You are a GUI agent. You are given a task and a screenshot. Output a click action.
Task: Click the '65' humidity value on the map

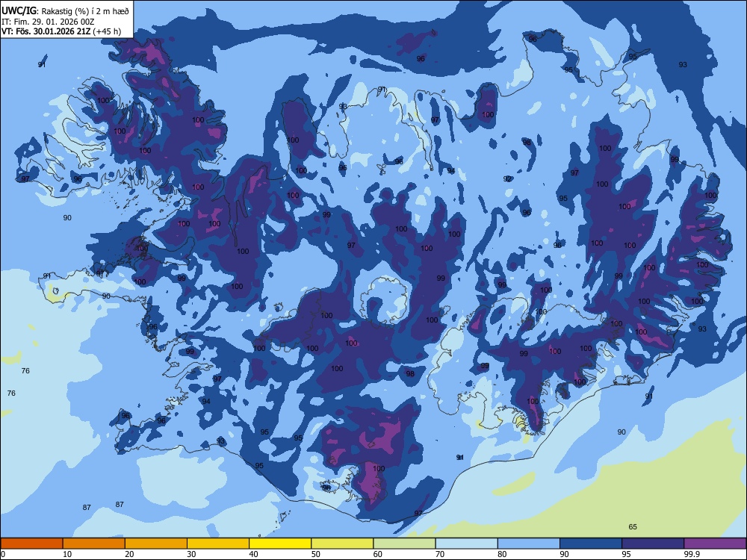click(633, 526)
